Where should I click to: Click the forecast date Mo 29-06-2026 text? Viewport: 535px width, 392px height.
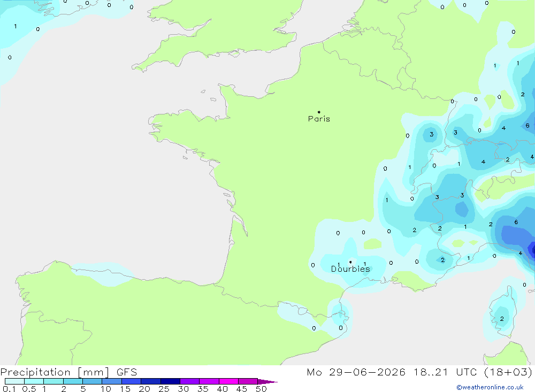click(x=356, y=372)
